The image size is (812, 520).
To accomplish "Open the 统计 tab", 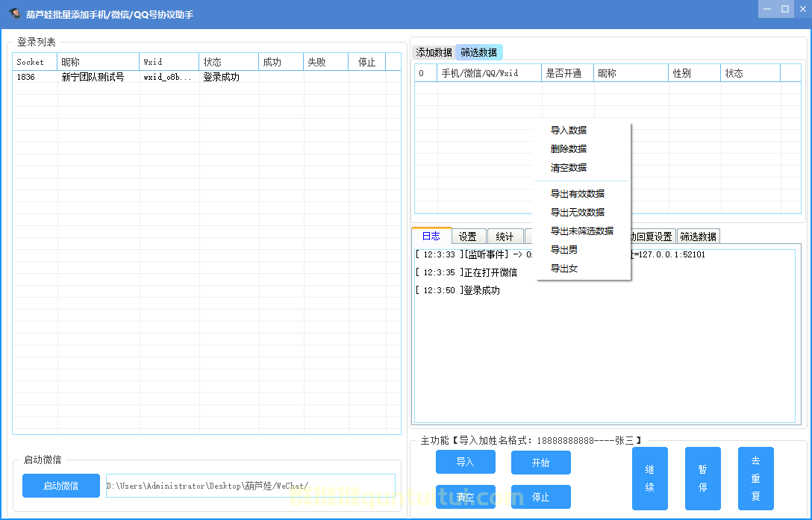I will 505,236.
